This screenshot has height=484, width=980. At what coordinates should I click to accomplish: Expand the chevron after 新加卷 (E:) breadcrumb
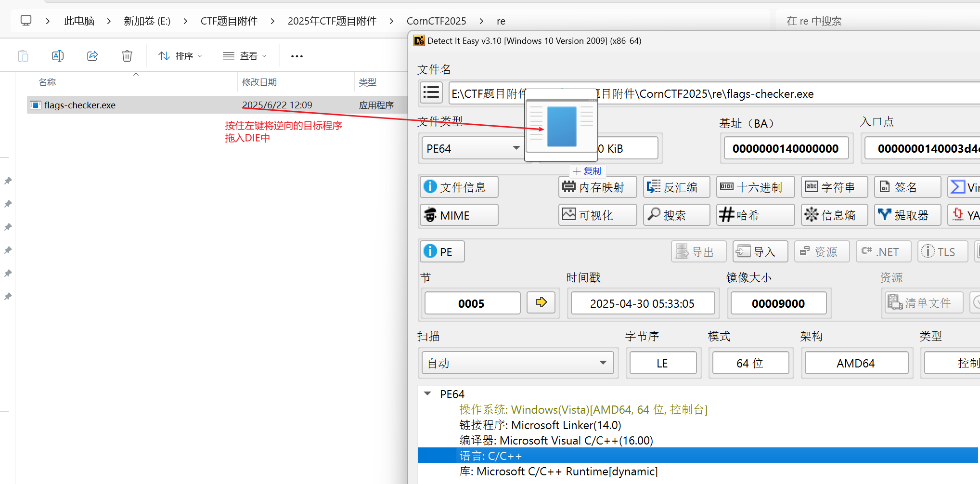click(185, 21)
